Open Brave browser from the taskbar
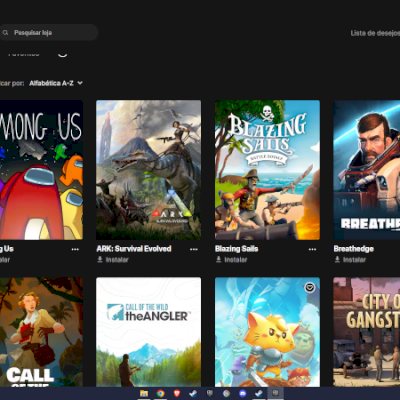The image size is (400, 400). [x=177, y=394]
